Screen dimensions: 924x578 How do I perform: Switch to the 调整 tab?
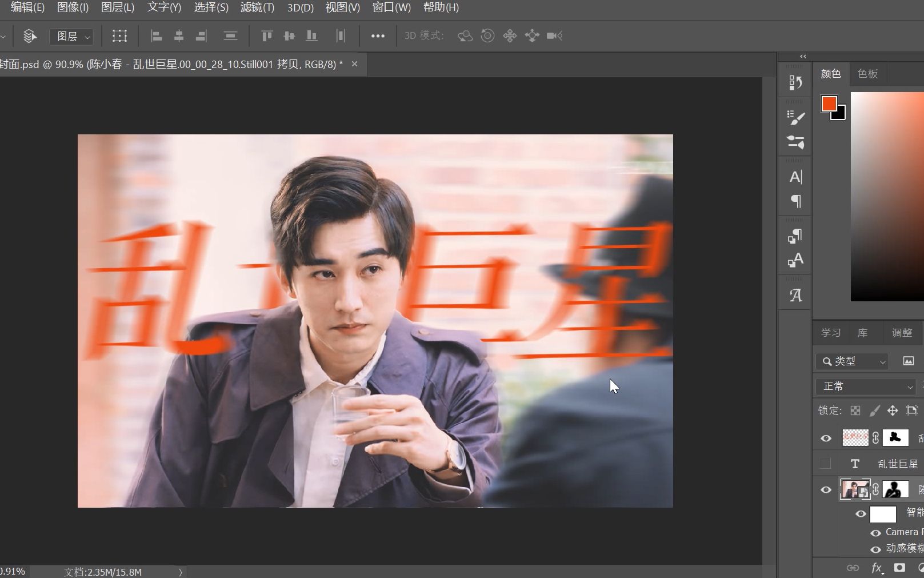pos(902,333)
